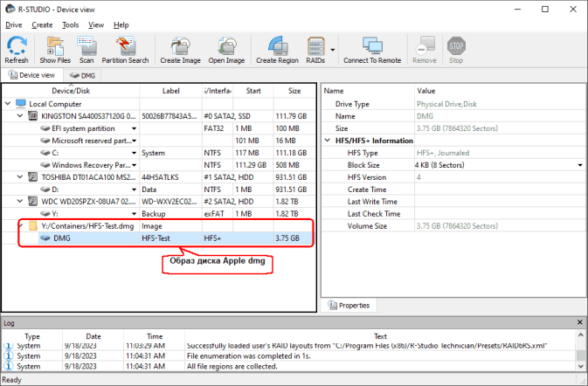Collapse the Local Computer tree node
Image resolution: width=588 pixels, height=386 pixels.
pyautogui.click(x=8, y=103)
